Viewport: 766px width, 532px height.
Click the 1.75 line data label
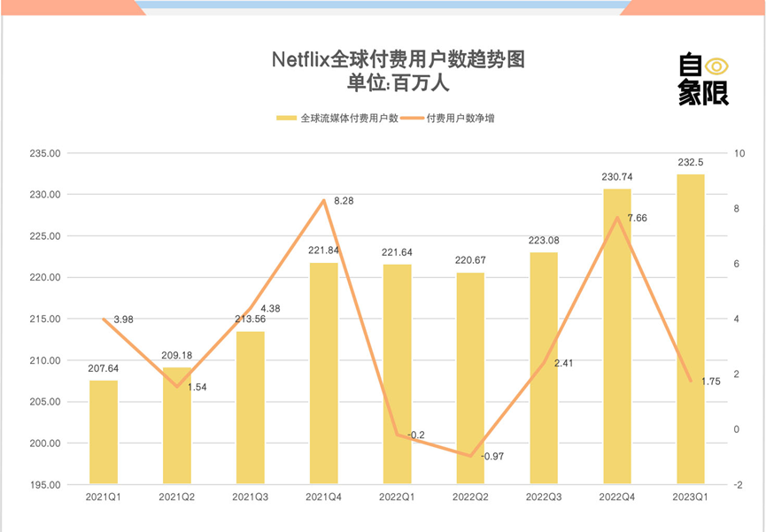708,382
